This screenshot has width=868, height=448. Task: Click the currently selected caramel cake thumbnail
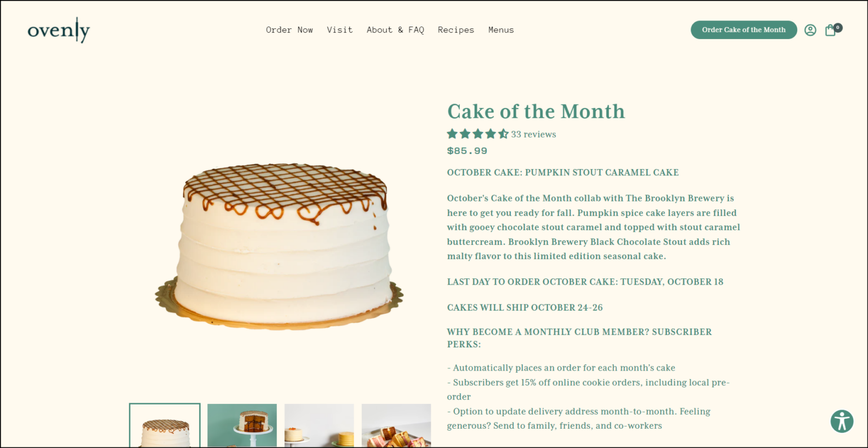pyautogui.click(x=164, y=425)
